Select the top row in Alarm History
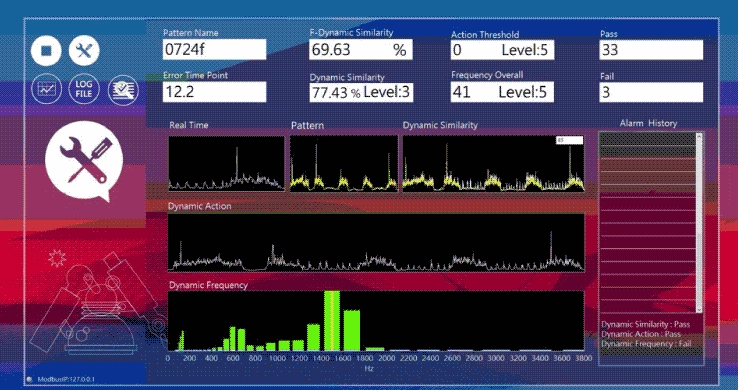Screen dimensions: 738x390 [x=648, y=139]
